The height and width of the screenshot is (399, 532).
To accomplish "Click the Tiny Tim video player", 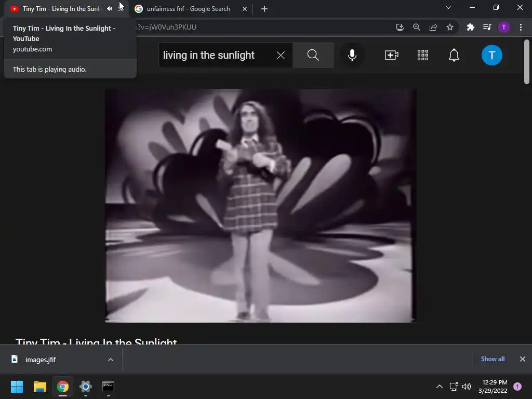I will click(x=261, y=206).
